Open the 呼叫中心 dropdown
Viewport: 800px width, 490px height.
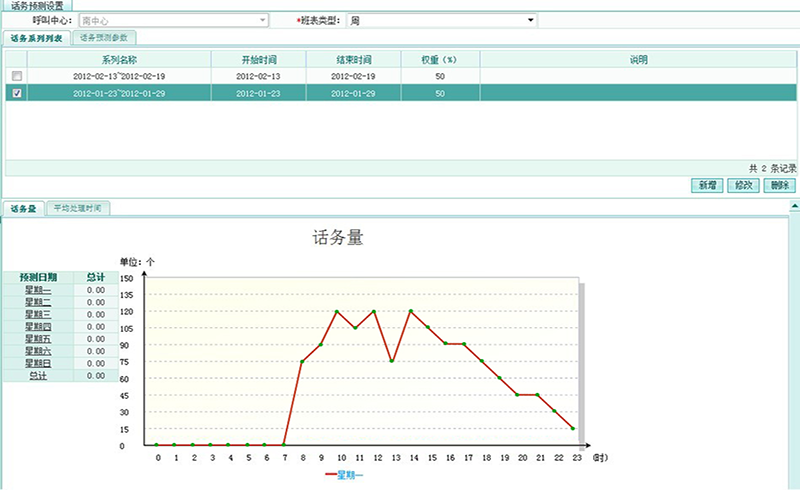(x=263, y=20)
